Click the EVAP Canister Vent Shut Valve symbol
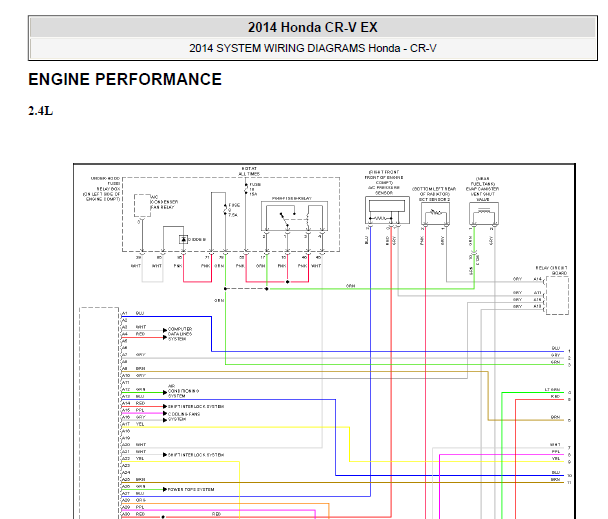 [484, 214]
